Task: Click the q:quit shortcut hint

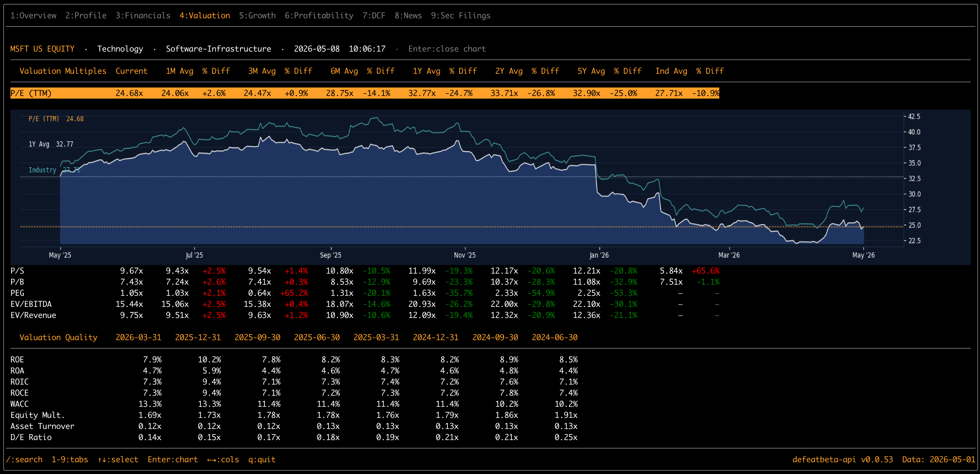Action: click(x=262, y=460)
